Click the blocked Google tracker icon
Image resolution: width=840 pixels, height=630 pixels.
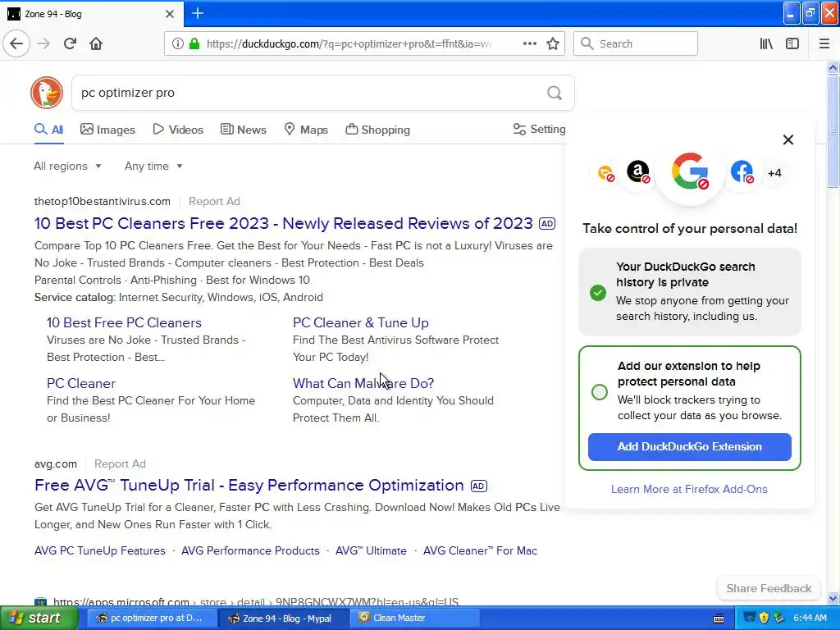pyautogui.click(x=690, y=171)
